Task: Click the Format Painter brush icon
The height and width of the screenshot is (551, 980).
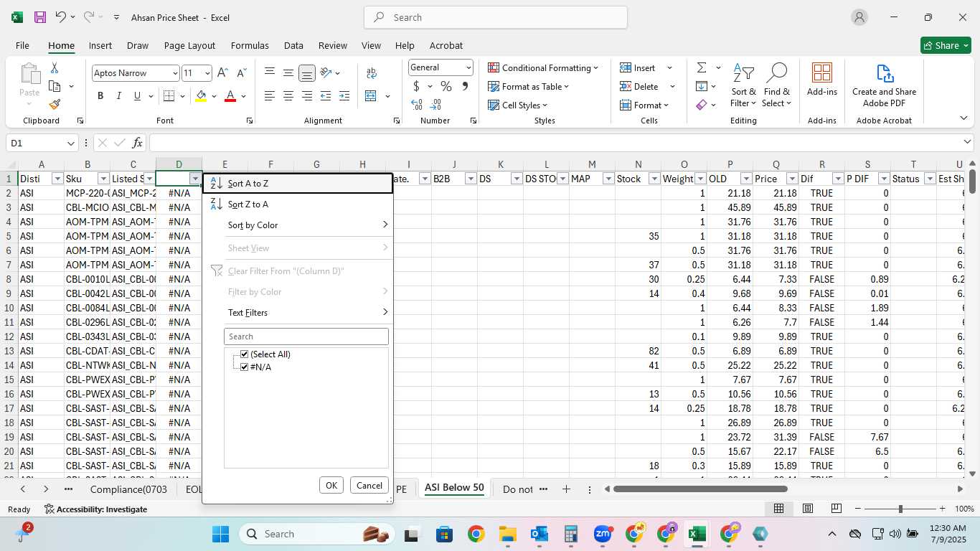Action: tap(55, 104)
